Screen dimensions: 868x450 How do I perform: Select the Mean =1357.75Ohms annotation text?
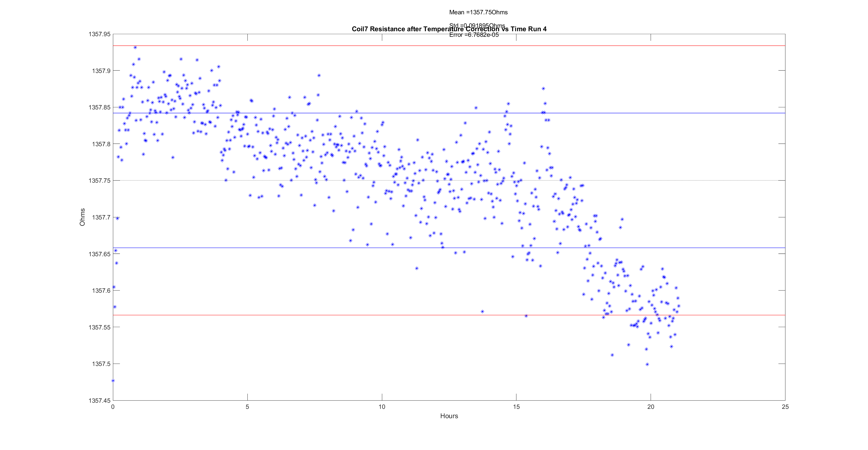pos(478,13)
